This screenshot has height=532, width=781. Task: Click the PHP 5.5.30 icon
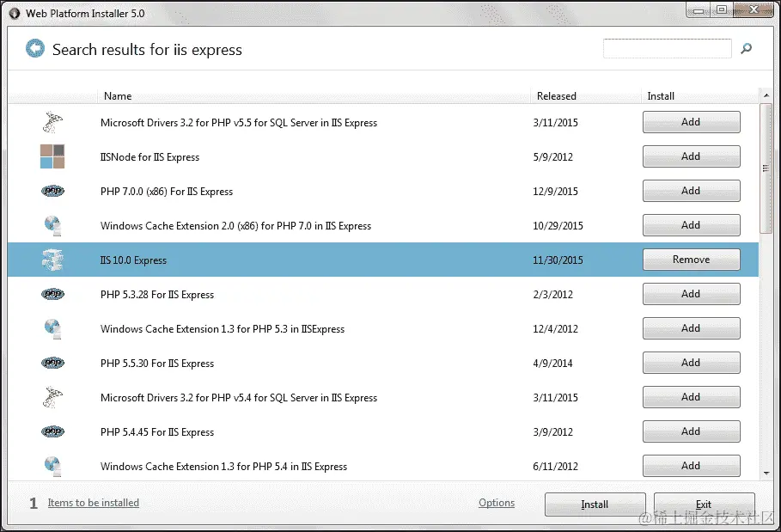[52, 363]
